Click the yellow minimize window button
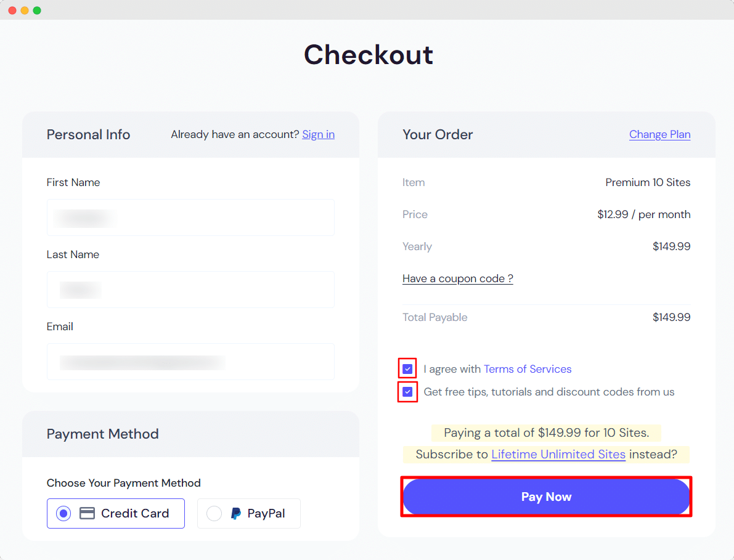Screen dimensions: 734x560 25,10
